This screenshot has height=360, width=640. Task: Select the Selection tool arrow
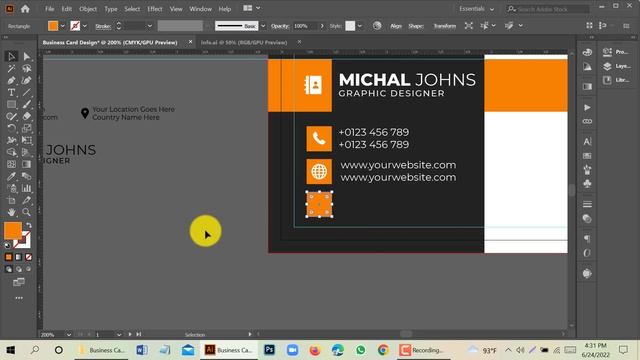coord(11,56)
